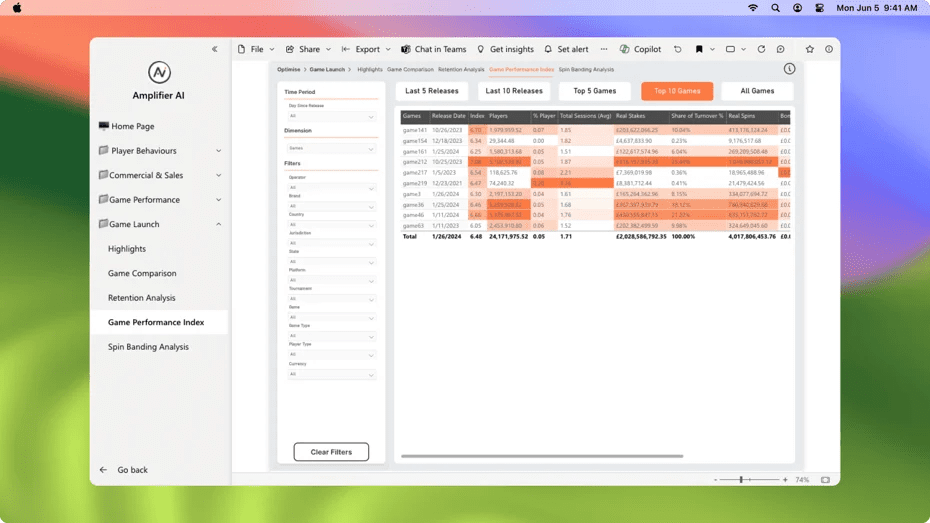
Task: Switch to the Last 10 Releases view
Action: click(x=514, y=91)
